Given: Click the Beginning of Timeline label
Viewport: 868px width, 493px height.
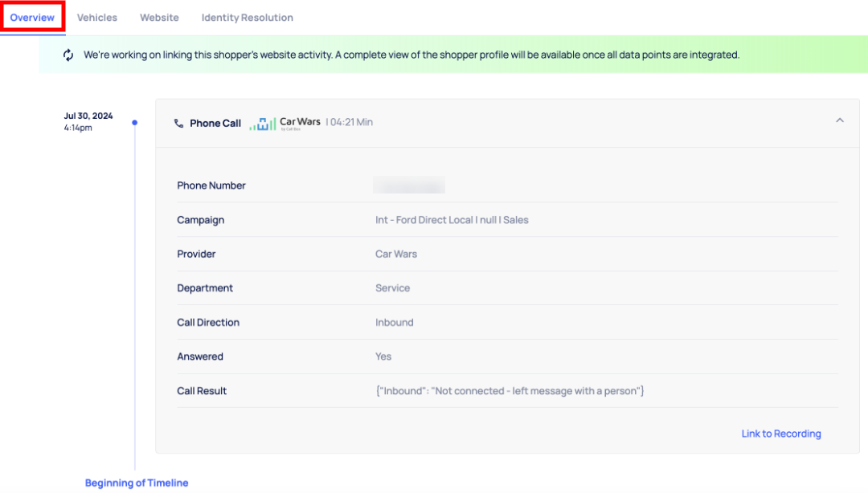Looking at the screenshot, I should [x=137, y=483].
